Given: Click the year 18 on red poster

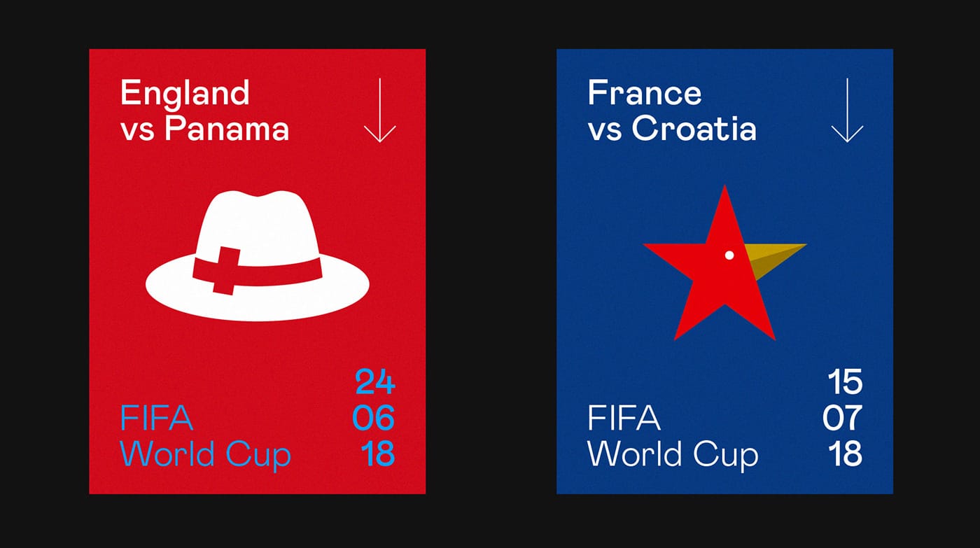Looking at the screenshot, I should (378, 454).
